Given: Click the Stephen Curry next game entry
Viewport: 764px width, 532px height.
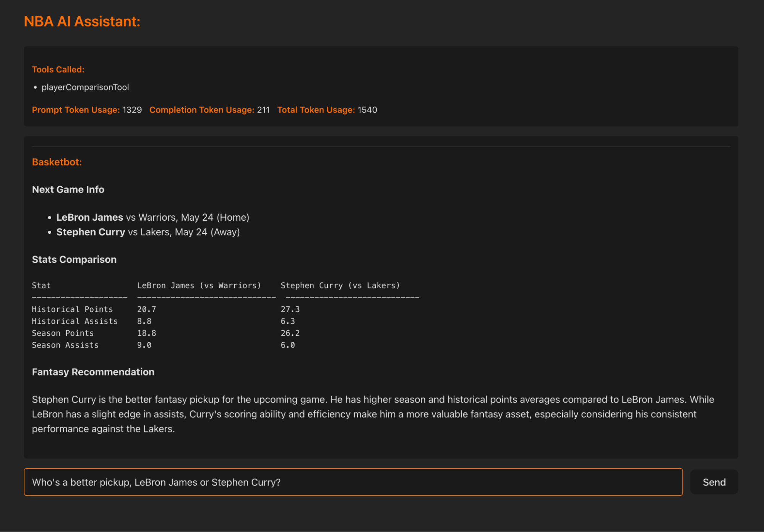Looking at the screenshot, I should tap(148, 232).
